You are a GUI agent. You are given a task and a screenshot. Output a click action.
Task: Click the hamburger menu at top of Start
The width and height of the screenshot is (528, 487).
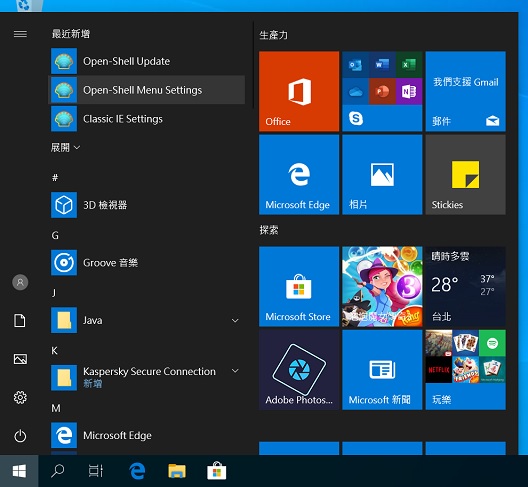[20, 34]
